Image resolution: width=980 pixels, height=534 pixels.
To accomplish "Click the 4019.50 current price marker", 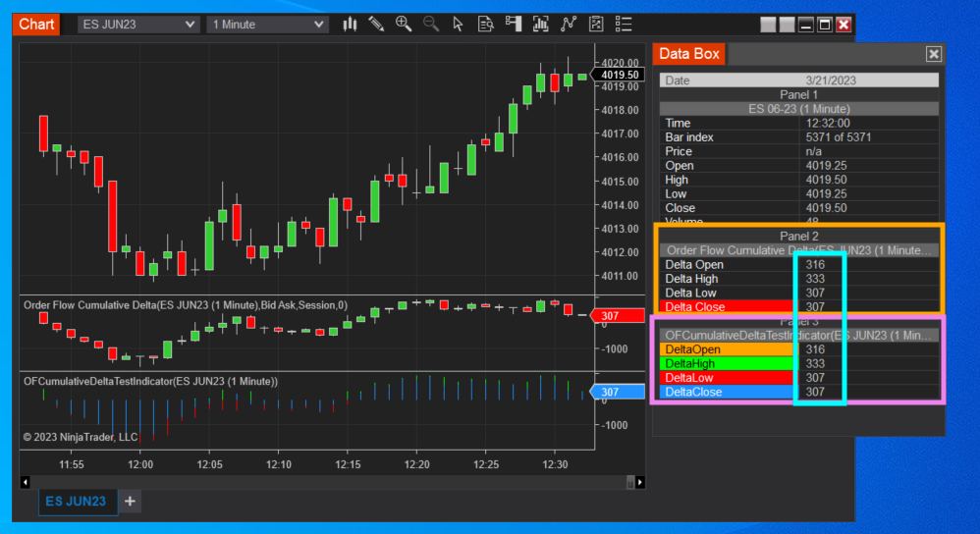I will (618, 75).
